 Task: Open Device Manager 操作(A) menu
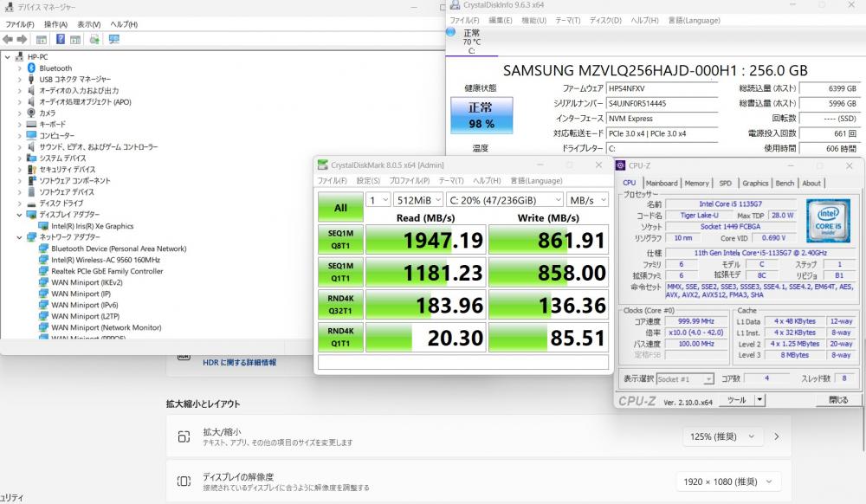55,24
